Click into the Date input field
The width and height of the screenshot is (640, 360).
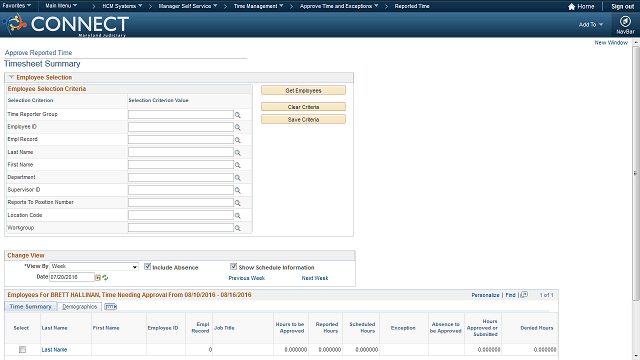(x=72, y=277)
